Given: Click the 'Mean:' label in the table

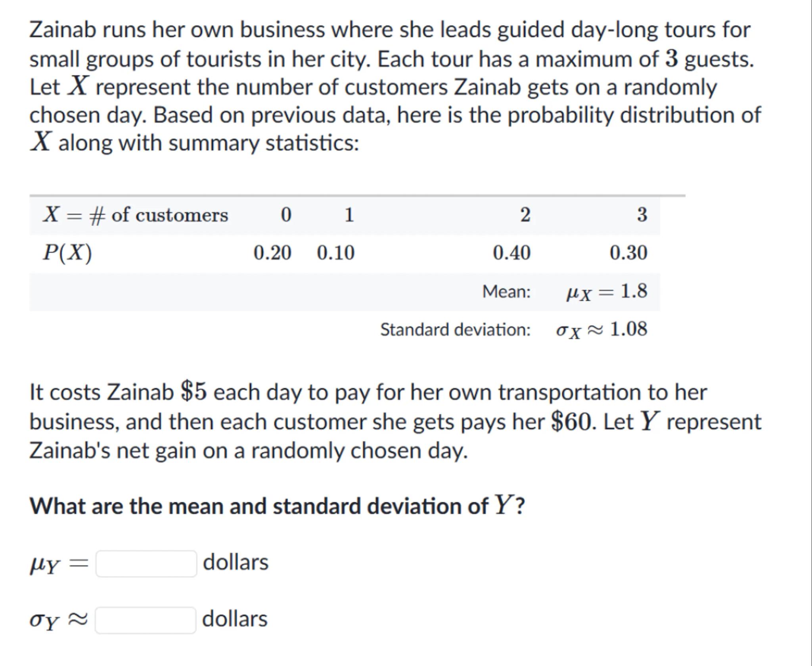Looking at the screenshot, I should click(x=506, y=292).
